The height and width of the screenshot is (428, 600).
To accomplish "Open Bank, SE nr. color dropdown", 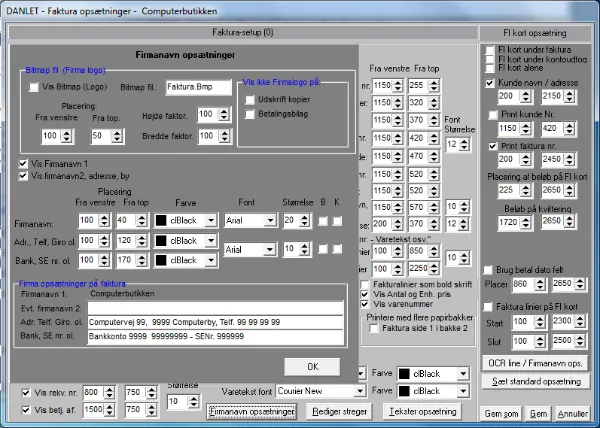I will (x=211, y=260).
